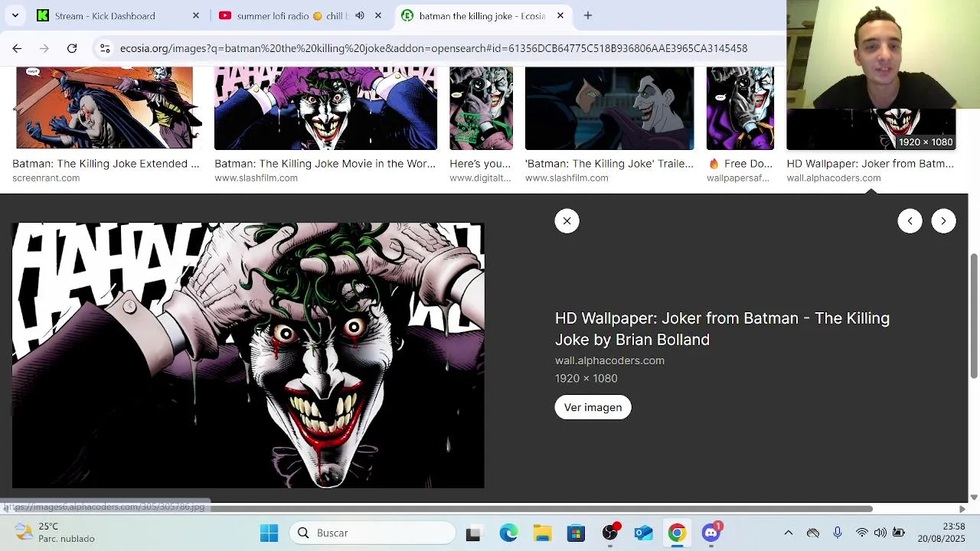
Task: Open 'Batman: The Killing Joke' Traile... caption
Action: point(609,164)
